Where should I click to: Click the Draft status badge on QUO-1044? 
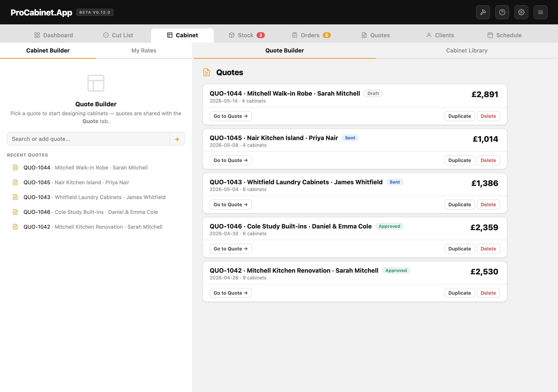(x=373, y=93)
